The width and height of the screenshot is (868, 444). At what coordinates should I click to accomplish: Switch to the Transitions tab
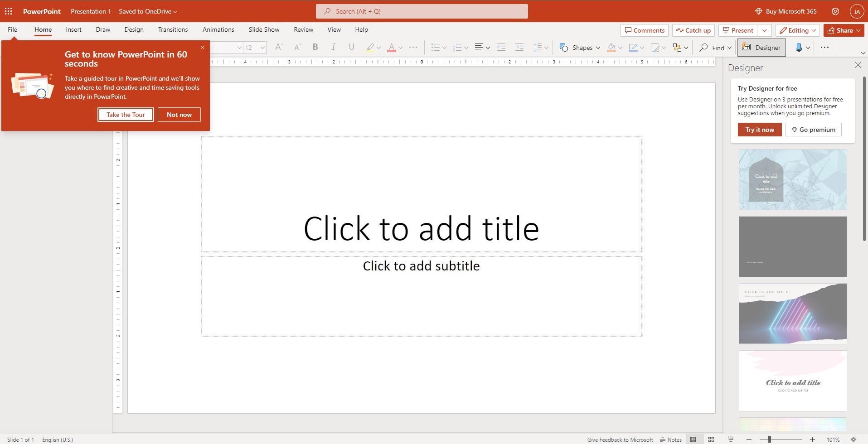pos(173,29)
